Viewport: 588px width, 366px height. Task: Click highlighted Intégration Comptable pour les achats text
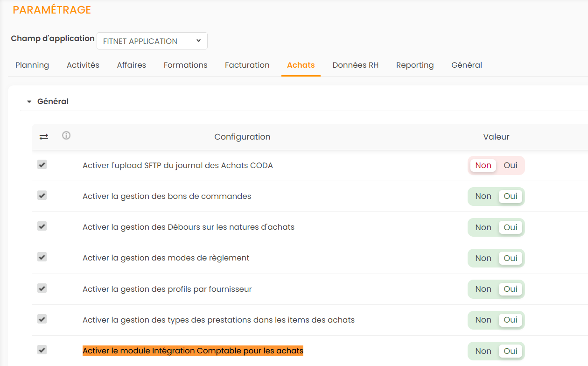click(193, 351)
